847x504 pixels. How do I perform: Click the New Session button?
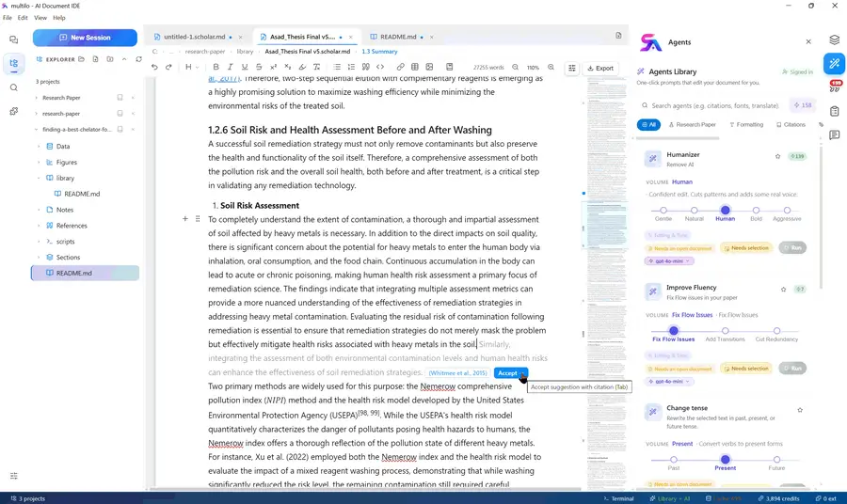(x=85, y=38)
